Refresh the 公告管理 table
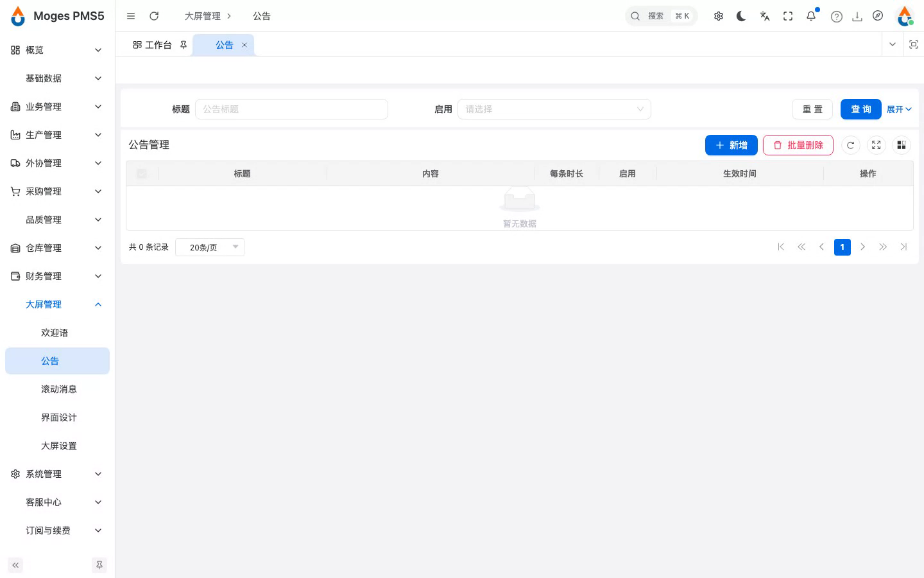924x578 pixels. pyautogui.click(x=851, y=145)
